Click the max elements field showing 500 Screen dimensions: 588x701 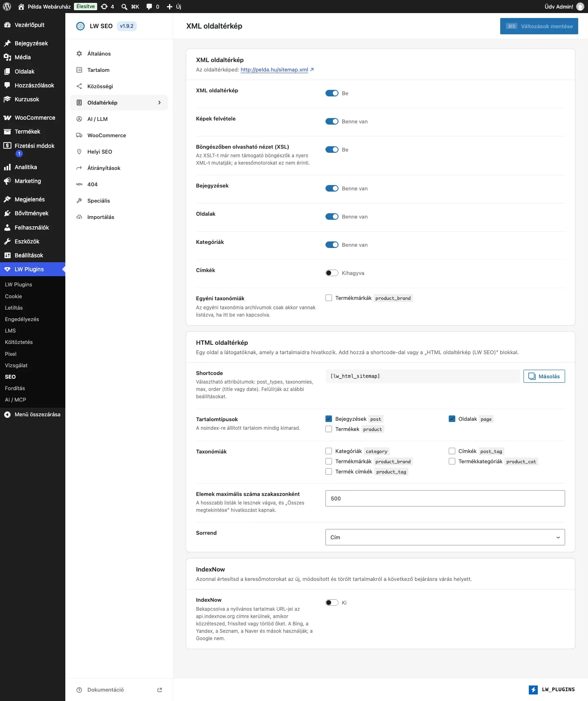click(x=445, y=498)
